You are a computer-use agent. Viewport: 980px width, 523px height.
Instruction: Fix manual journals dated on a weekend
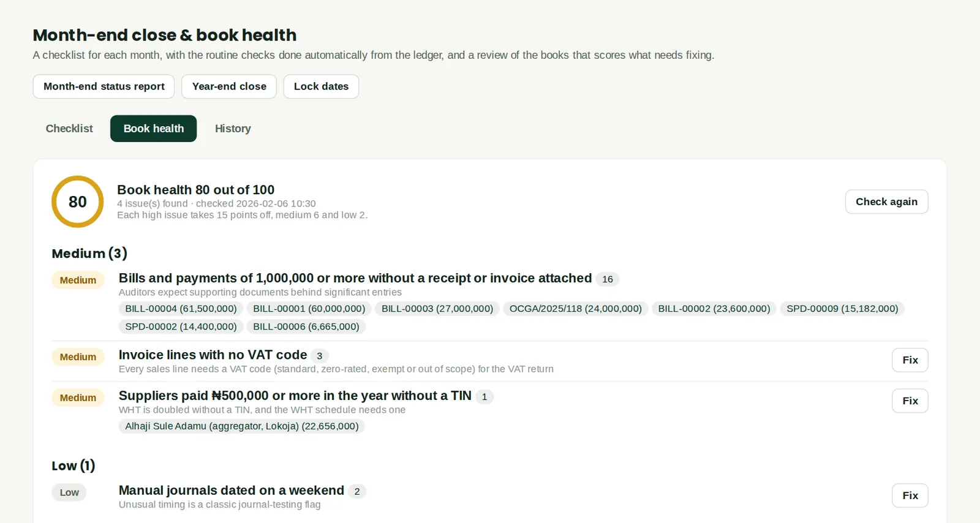pyautogui.click(x=910, y=495)
